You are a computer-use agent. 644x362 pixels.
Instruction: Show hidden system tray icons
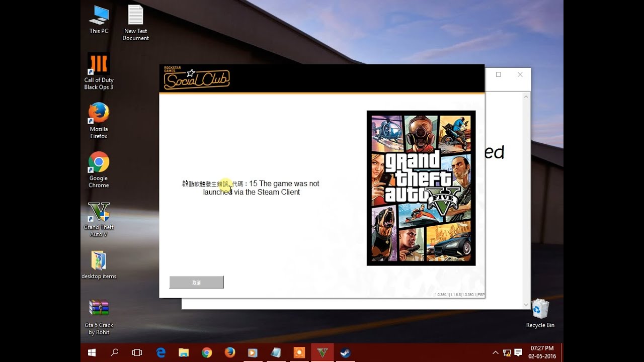495,352
